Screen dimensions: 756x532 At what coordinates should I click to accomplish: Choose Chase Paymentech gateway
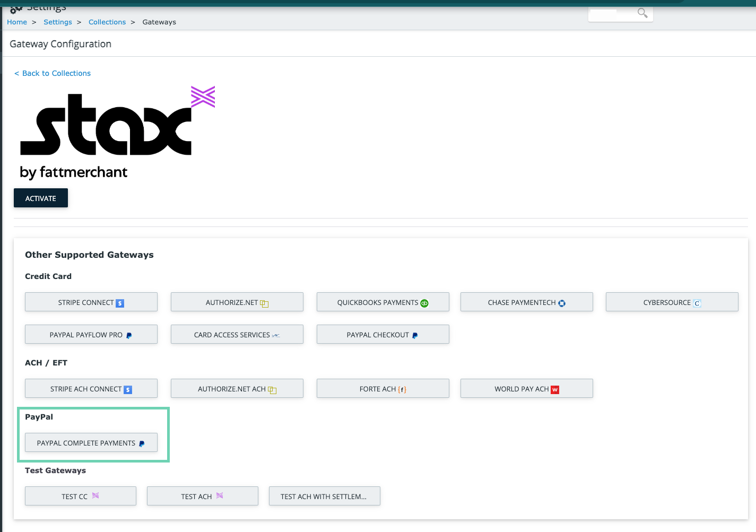(x=527, y=302)
